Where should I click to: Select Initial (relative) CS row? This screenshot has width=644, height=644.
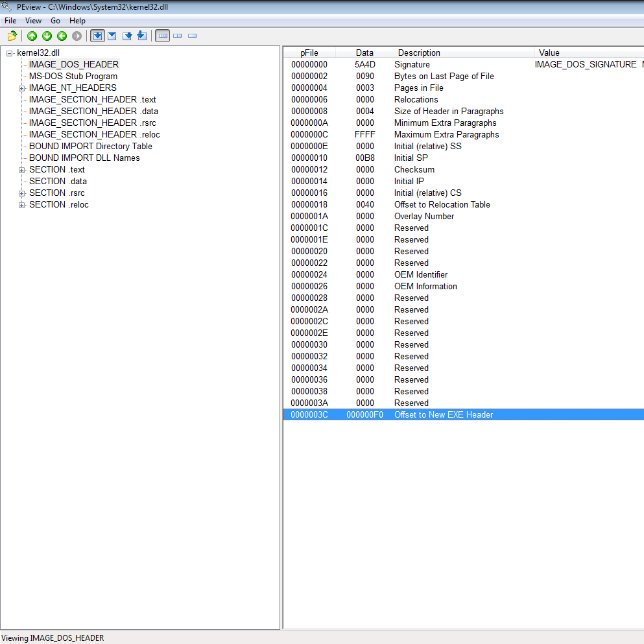click(x=464, y=193)
